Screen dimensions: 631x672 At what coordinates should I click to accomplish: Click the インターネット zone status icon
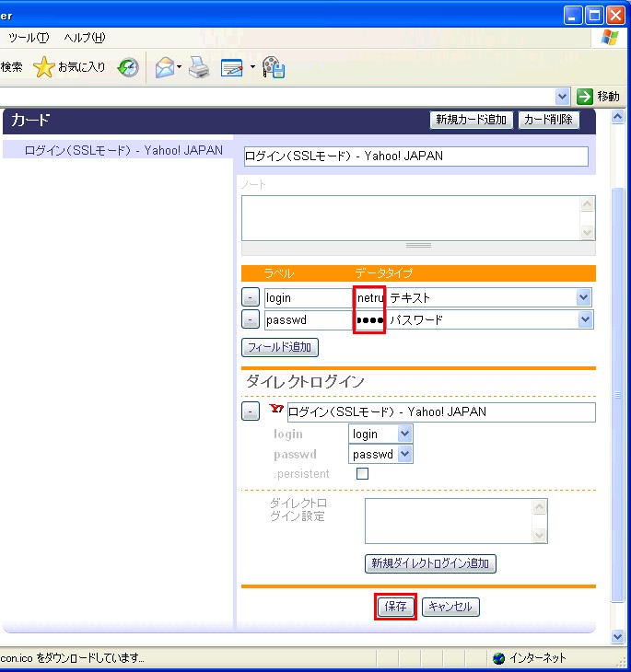(498, 658)
